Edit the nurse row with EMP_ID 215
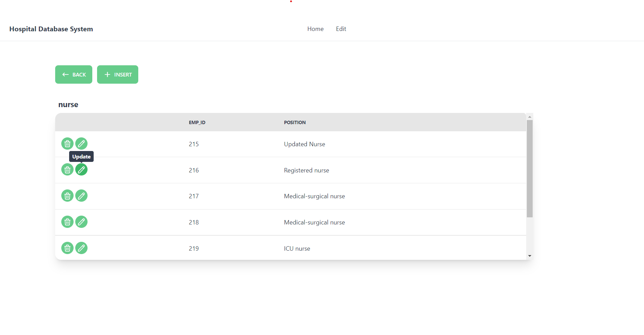644x335 pixels. [x=81, y=144]
